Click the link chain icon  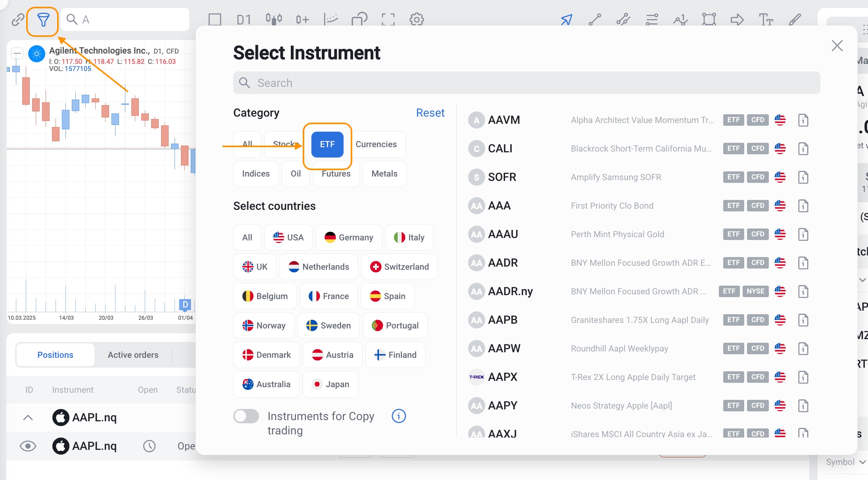pyautogui.click(x=17, y=19)
